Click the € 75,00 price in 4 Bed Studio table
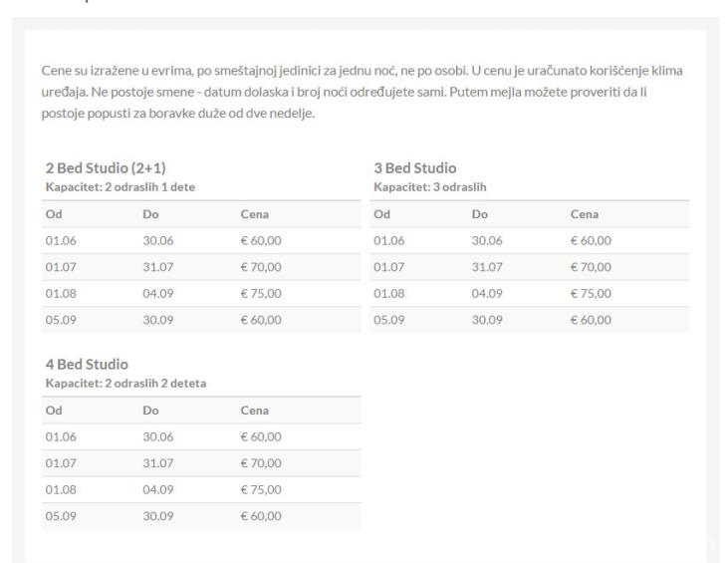This screenshot has height=563, width=728. click(261, 489)
